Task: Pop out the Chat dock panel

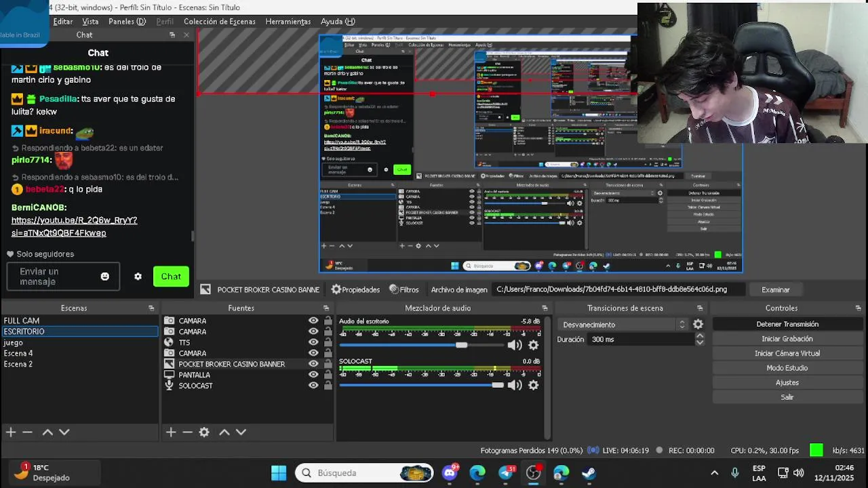Action: (172, 35)
